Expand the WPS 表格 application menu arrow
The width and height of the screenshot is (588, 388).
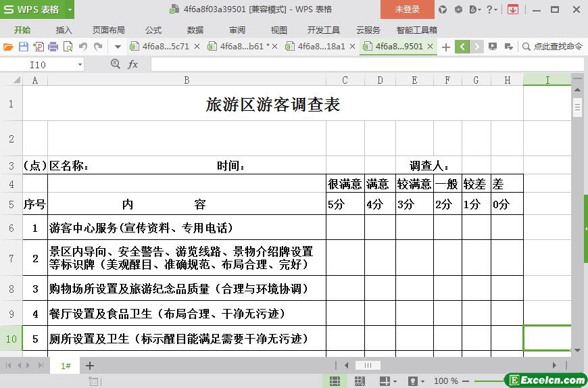[x=70, y=9]
